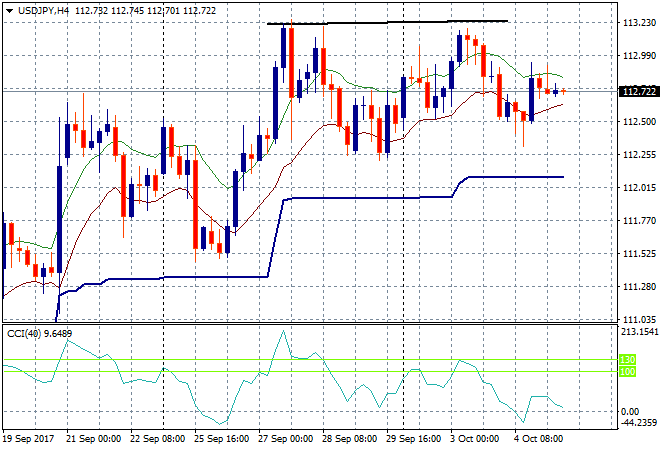660x450 pixels.
Task: Select the black resistance trendline near 113.230
Action: tap(387, 22)
